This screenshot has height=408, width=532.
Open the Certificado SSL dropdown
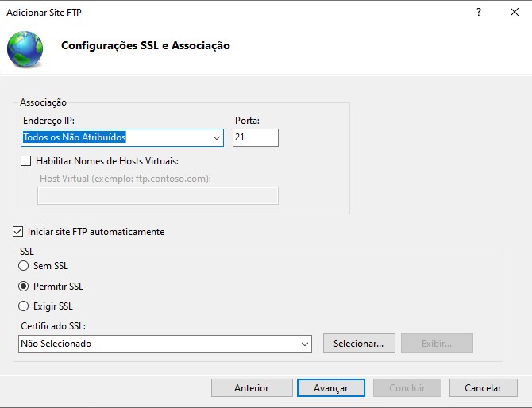pos(305,344)
